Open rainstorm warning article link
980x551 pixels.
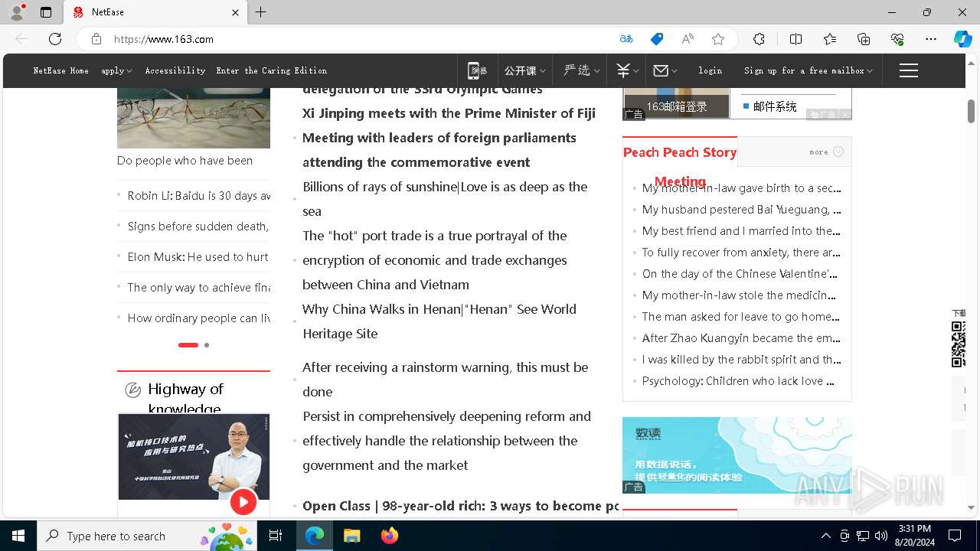point(446,380)
